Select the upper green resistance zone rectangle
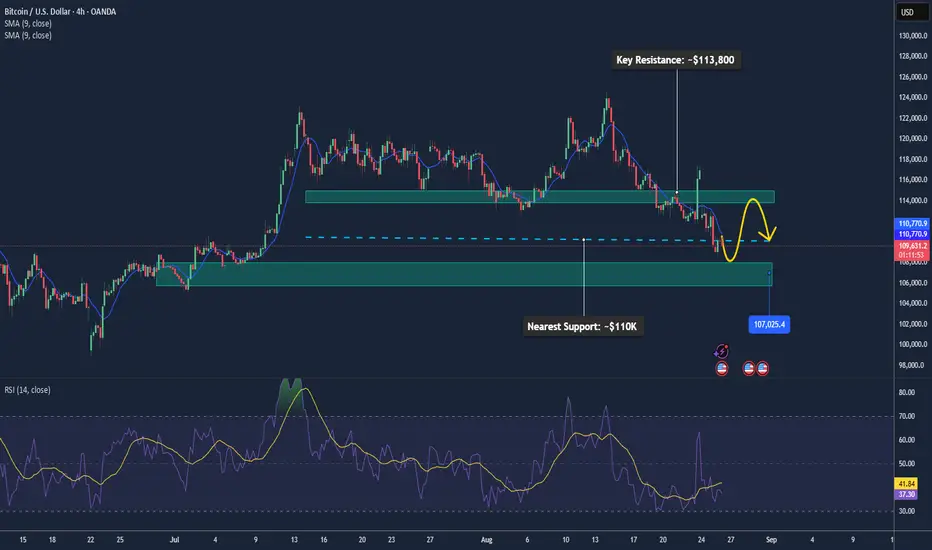 [540, 197]
